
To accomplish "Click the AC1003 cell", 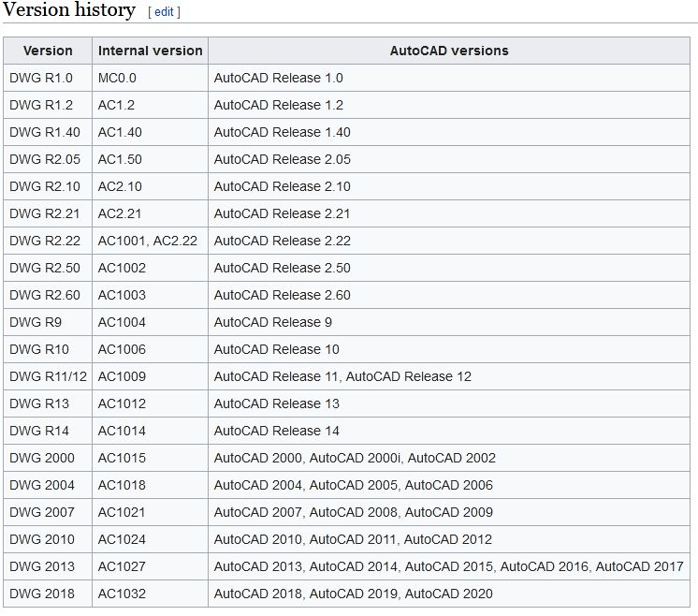I will point(150,295).
